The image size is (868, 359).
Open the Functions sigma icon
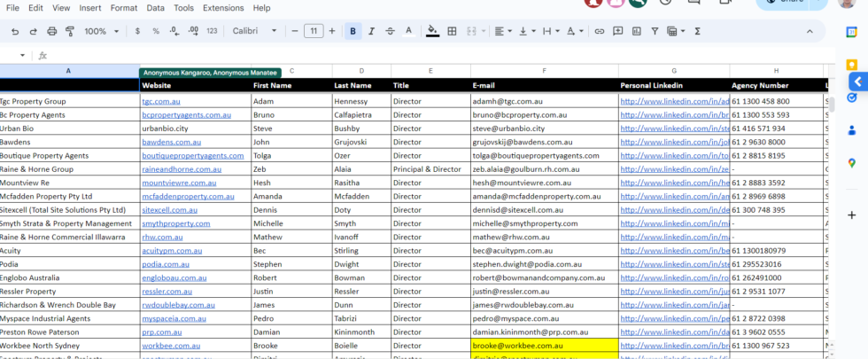(x=697, y=31)
